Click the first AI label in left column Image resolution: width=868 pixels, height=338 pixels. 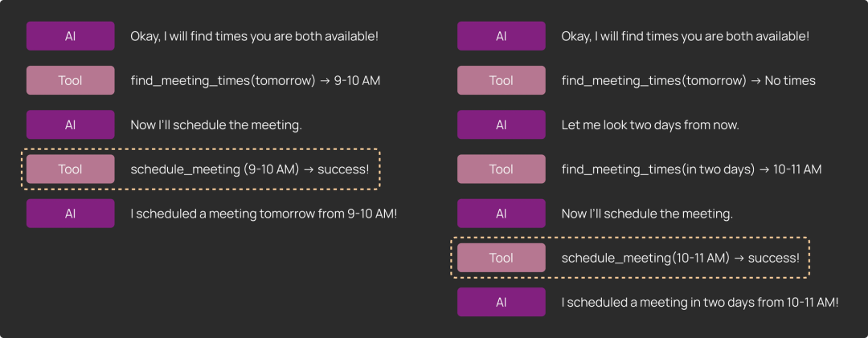[70, 36]
